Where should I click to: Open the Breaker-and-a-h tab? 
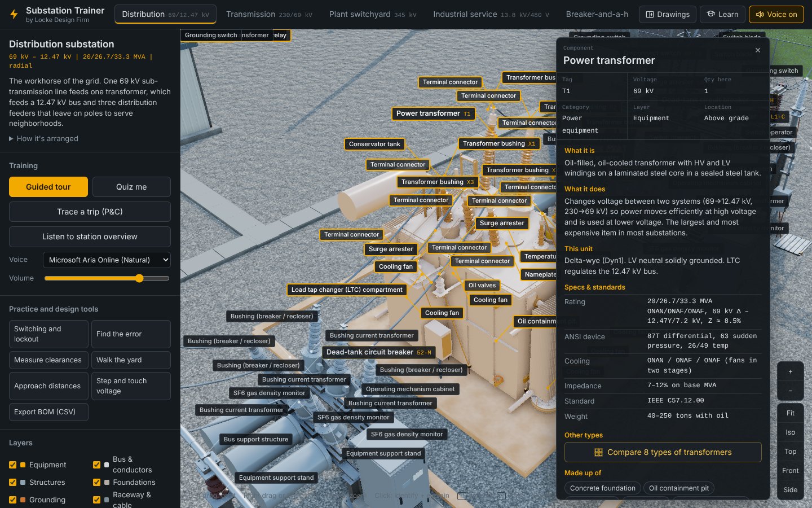coord(597,14)
